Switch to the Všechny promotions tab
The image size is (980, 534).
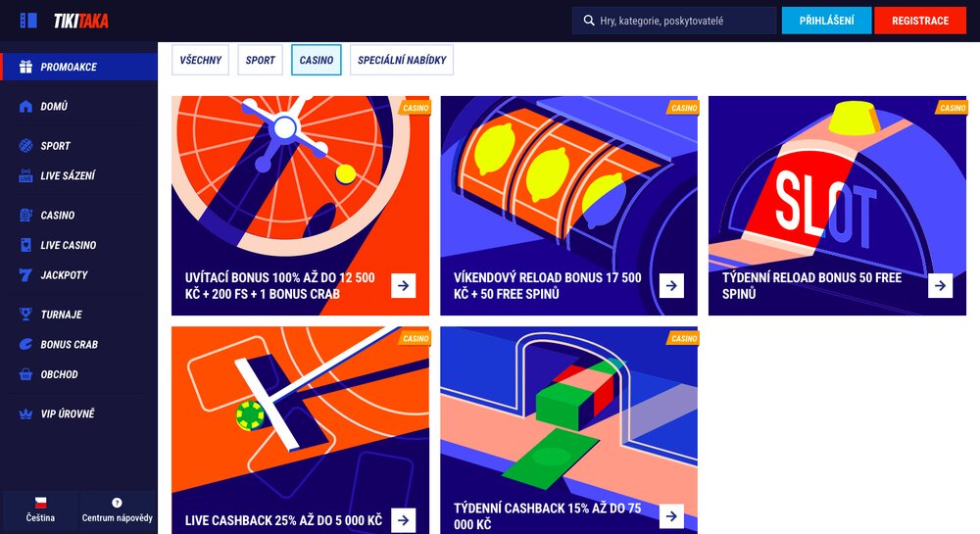click(x=201, y=60)
